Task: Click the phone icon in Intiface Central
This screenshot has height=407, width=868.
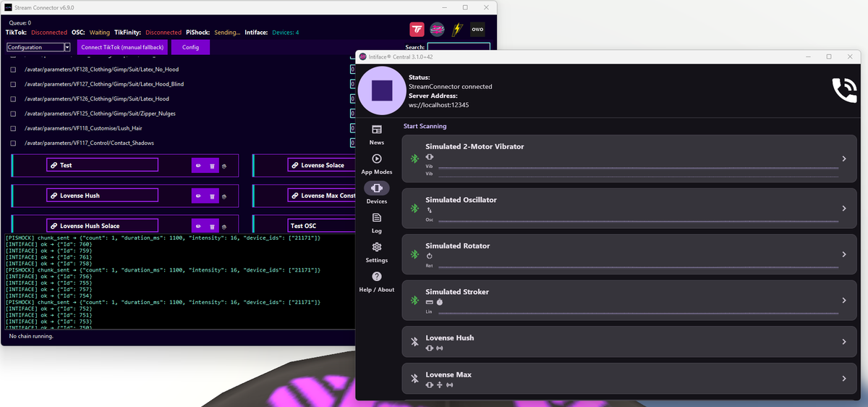Action: (844, 90)
